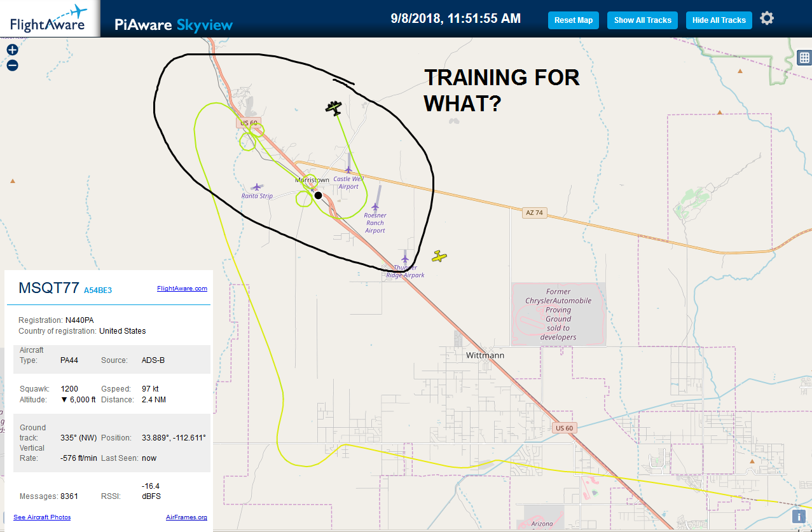Click the ADS-B source value
This screenshot has width=812, height=532.
pos(153,360)
